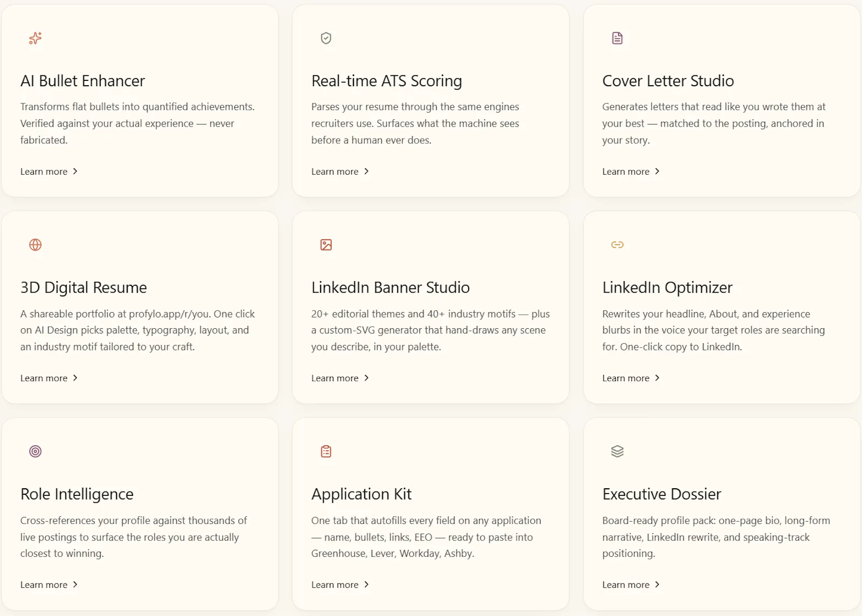The image size is (862, 616).
Task: Open Learn more under LinkedIn Banner Studio
Action: tap(340, 378)
